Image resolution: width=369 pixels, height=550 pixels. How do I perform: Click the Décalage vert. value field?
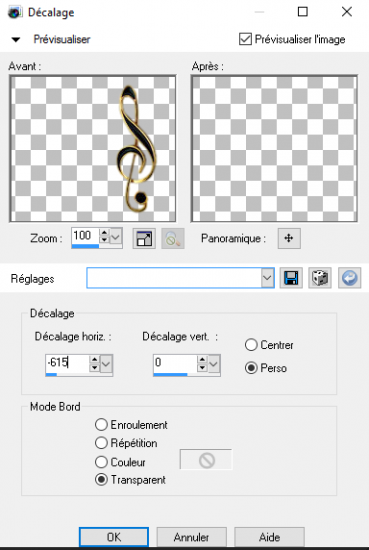175,363
